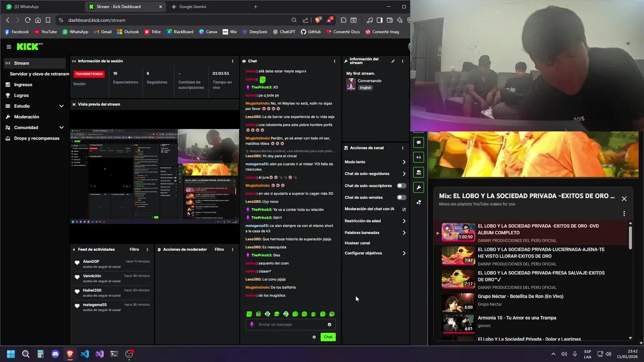Viewport: 644px width, 362px height.
Task: Open the emoji picker in message box
Action: 330,324
